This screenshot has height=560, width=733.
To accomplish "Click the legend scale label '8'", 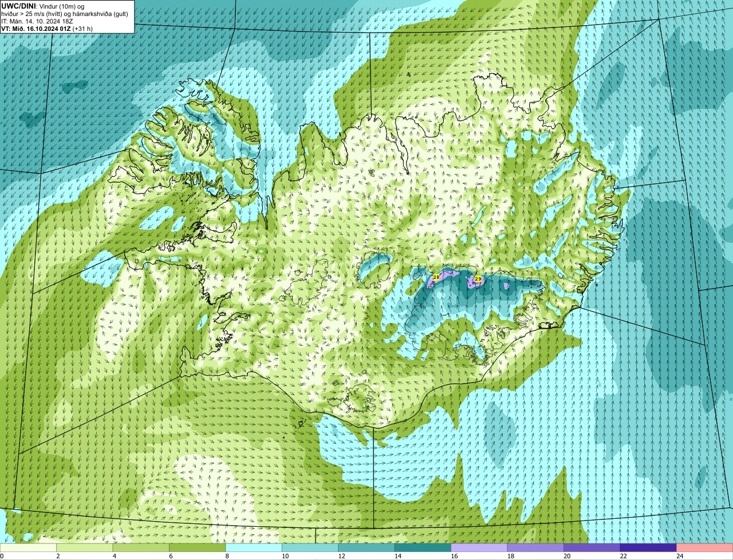I will point(227,556).
